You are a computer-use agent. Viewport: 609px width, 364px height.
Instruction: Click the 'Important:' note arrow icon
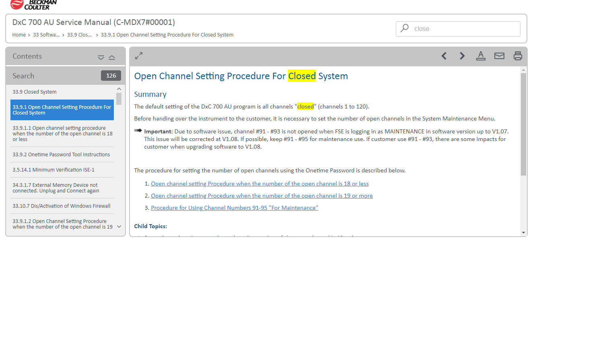pos(138,130)
